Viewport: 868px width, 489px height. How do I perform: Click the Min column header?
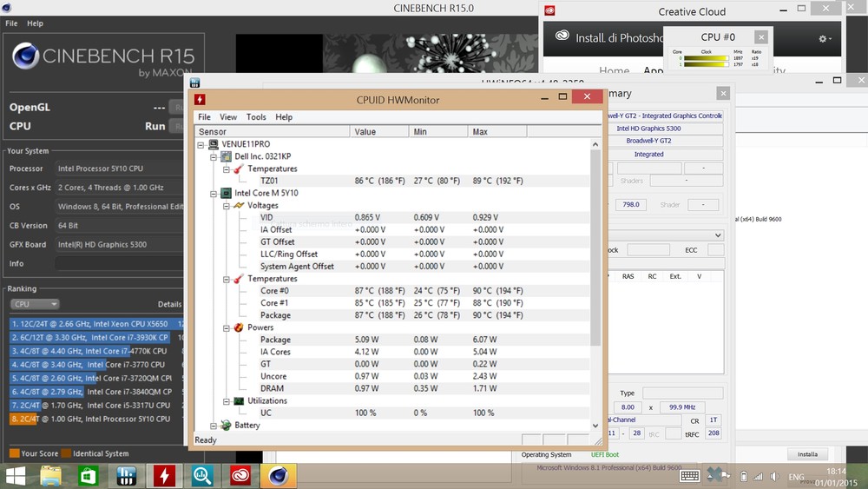coord(438,132)
